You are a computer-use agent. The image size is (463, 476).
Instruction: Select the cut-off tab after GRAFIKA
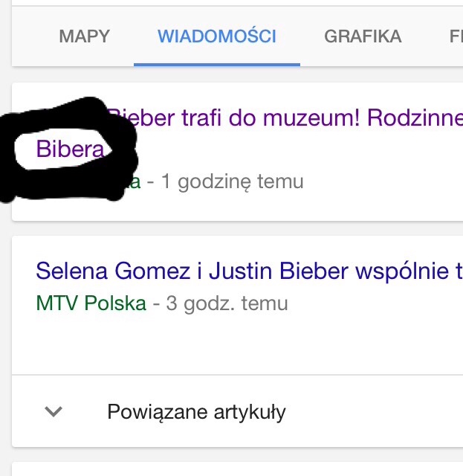coord(456,36)
